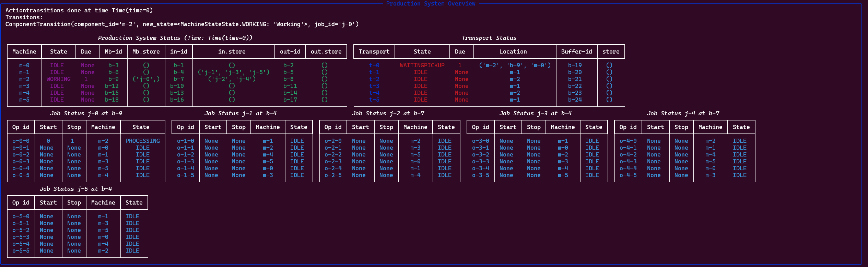Image resolution: width=868 pixels, height=267 pixels.
Task: Select machine m-5 row label
Action: (x=24, y=100)
